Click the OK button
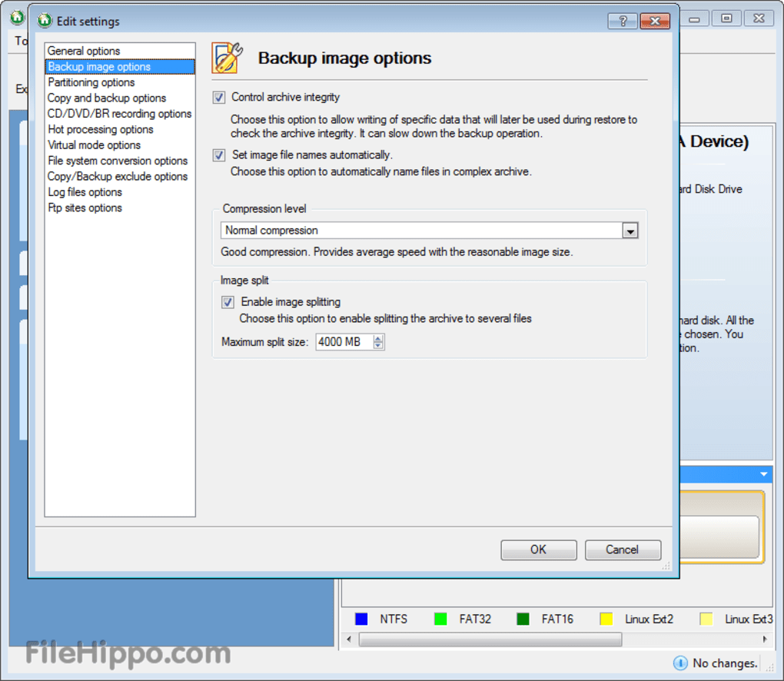Image resolution: width=784 pixels, height=681 pixels. point(538,550)
